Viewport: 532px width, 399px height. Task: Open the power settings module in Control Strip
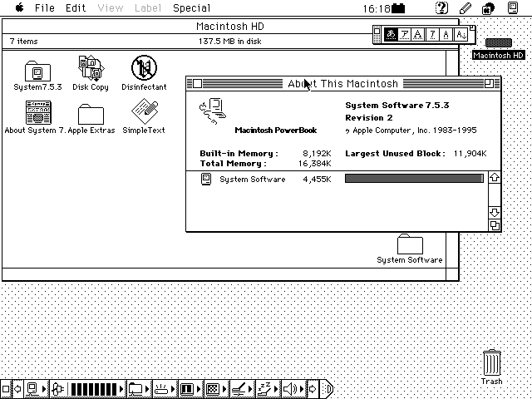(x=190, y=389)
